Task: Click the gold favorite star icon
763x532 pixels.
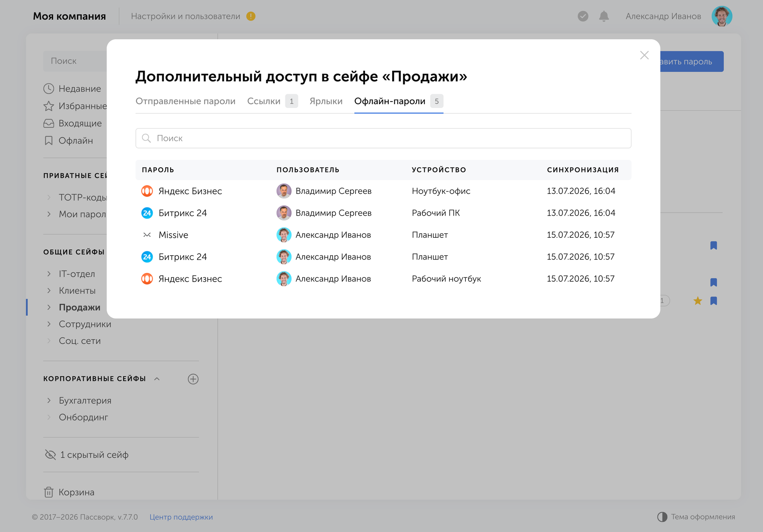Action: click(x=698, y=301)
